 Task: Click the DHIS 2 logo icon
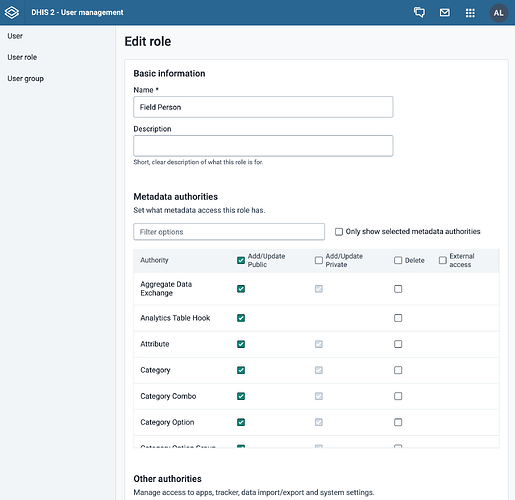click(12, 13)
